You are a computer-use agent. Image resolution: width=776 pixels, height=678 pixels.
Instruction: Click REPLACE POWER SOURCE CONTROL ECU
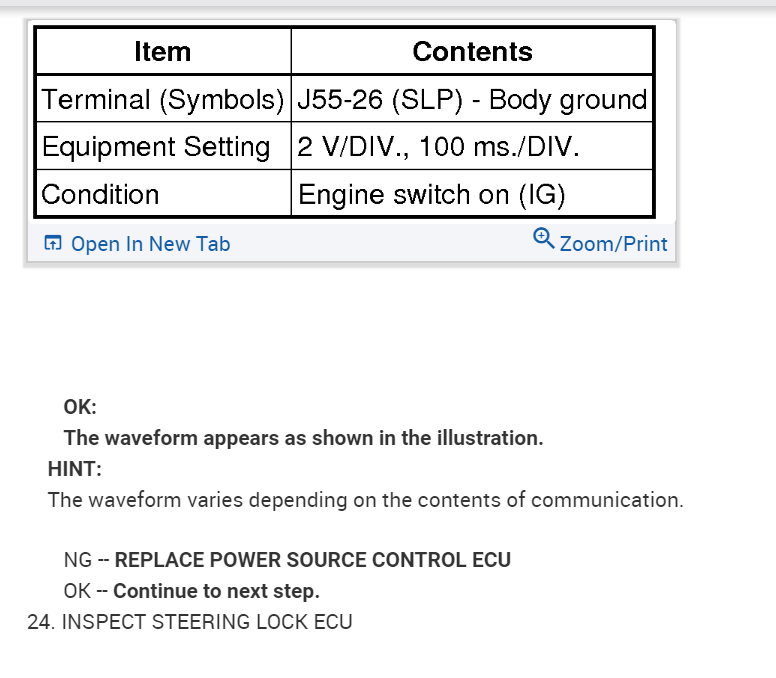[312, 560]
